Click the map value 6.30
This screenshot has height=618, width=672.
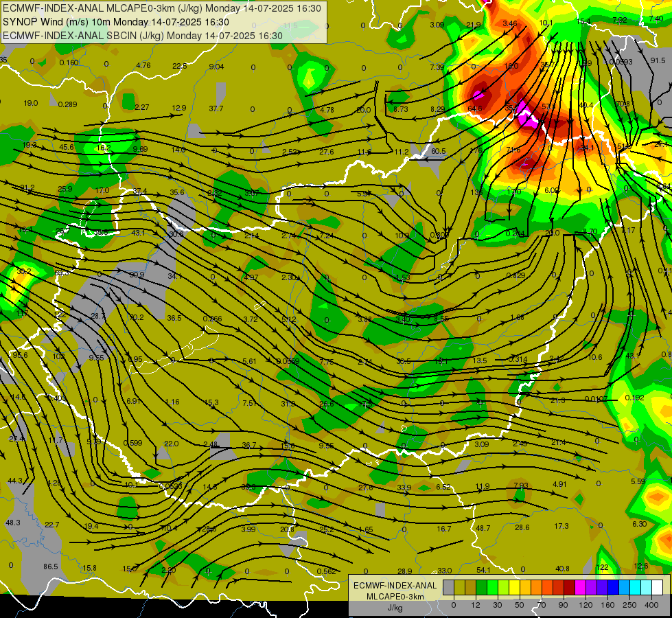(x=640, y=524)
